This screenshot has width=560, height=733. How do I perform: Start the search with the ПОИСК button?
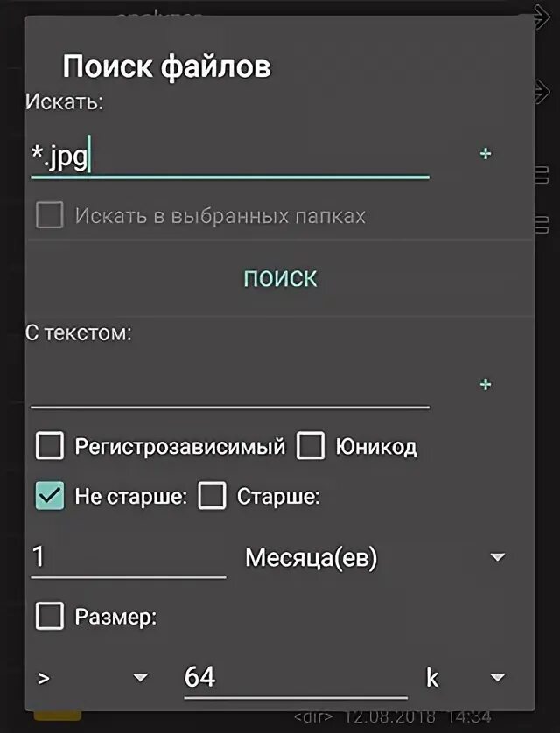(280, 278)
